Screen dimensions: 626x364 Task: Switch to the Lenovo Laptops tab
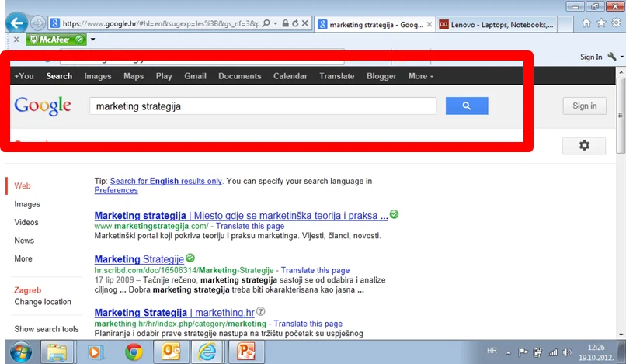(x=496, y=24)
